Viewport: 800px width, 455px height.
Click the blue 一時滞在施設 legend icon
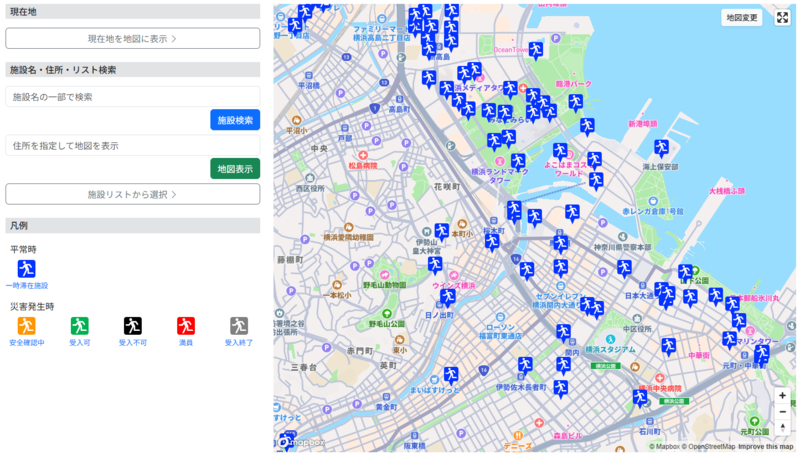26,268
